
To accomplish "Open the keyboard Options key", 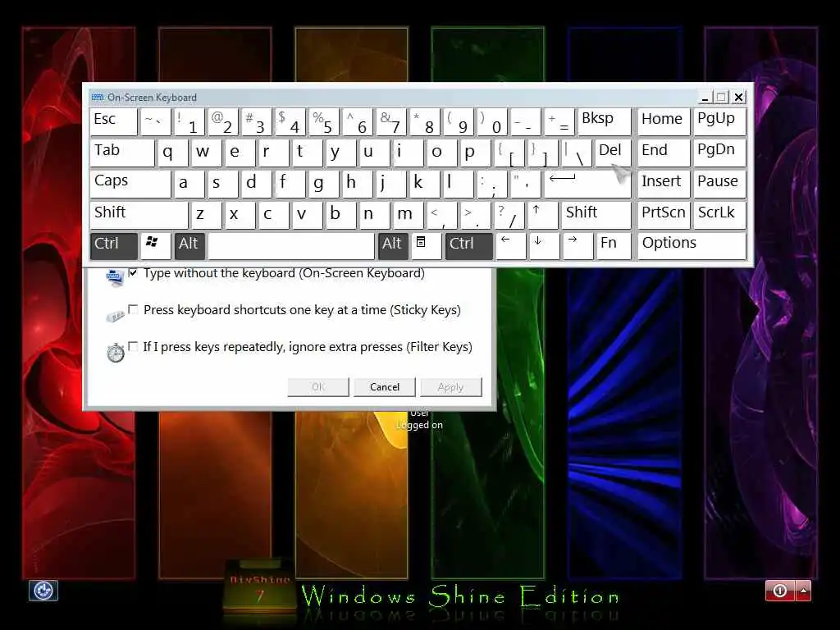I will coord(692,246).
